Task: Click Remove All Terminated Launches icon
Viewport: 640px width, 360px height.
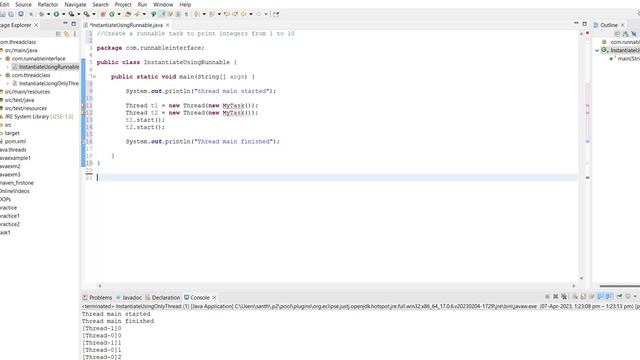Action: click(x=564, y=296)
